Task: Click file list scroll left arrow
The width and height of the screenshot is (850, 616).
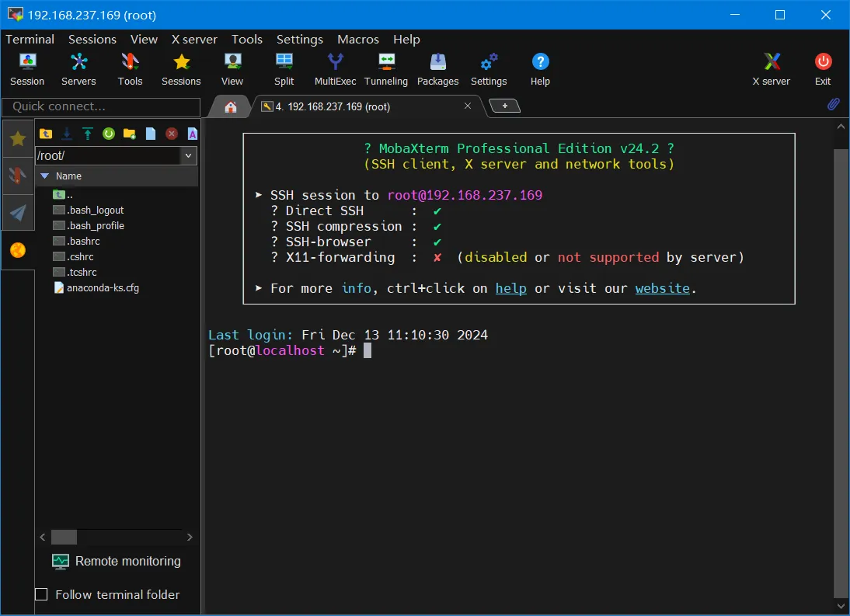Action: tap(42, 537)
